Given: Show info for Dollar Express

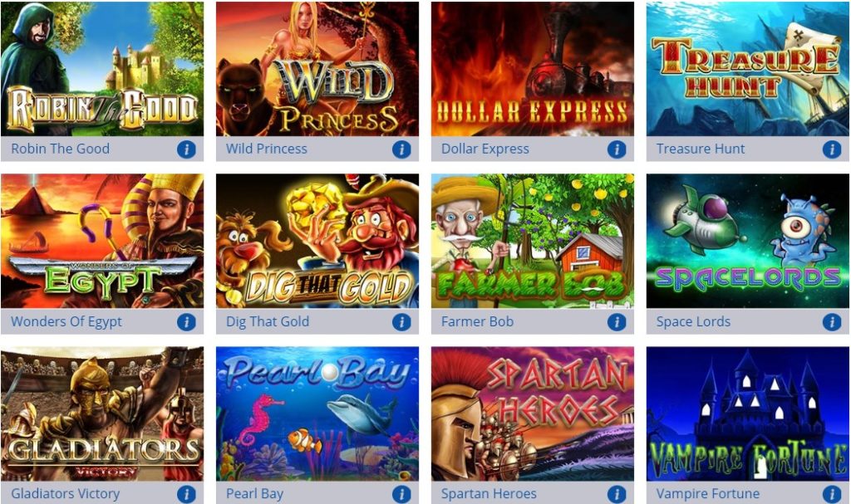Looking at the screenshot, I should (x=617, y=149).
